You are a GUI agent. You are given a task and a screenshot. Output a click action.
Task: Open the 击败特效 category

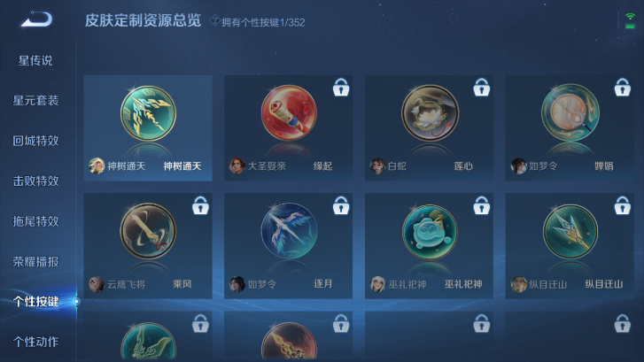click(35, 181)
